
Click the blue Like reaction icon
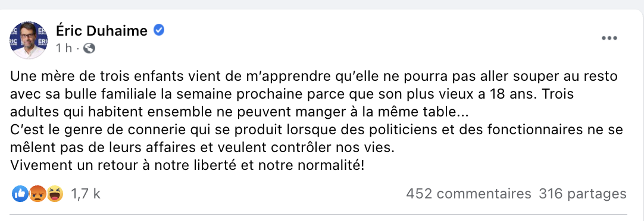[20, 194]
